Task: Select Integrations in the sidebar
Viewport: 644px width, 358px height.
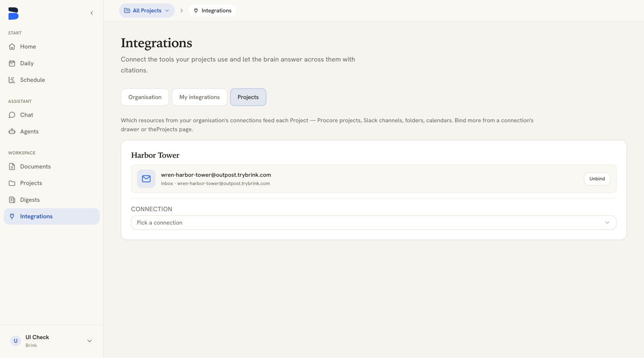Action: [52, 216]
